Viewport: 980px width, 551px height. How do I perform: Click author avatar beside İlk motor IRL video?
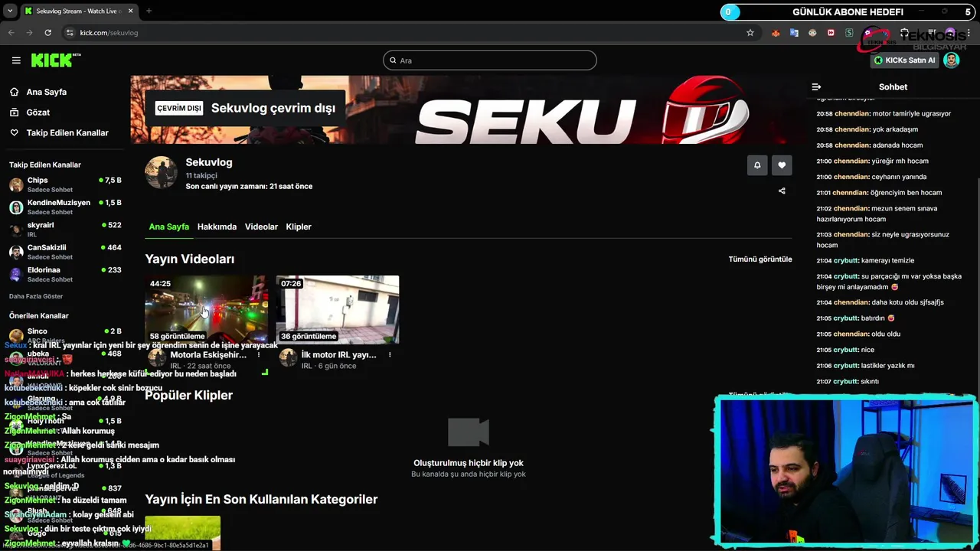click(288, 357)
